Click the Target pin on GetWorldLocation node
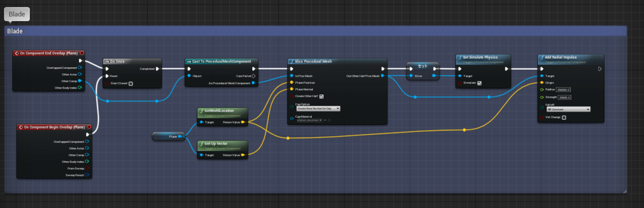 201,122
